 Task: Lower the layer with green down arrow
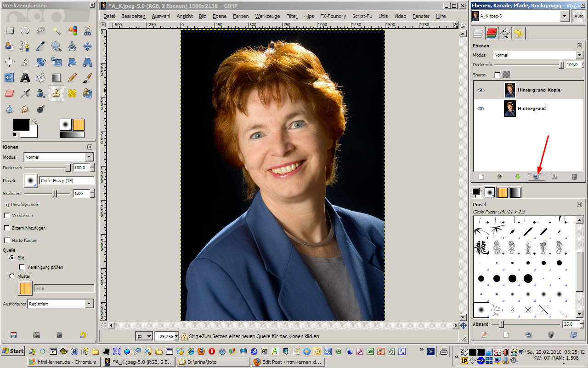pyautogui.click(x=518, y=177)
